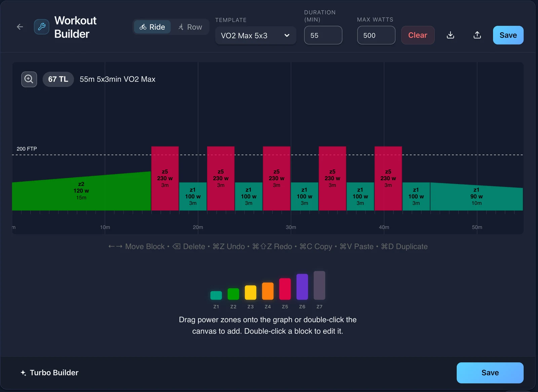Select the Z7 grey zone swatch
Image resolution: width=538 pixels, height=392 pixels.
click(x=319, y=285)
